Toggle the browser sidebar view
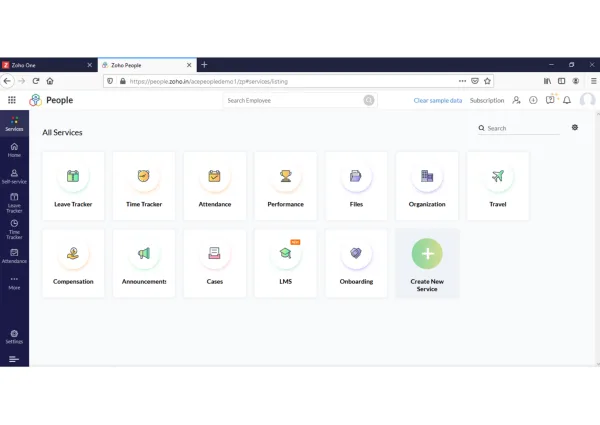600x425 pixels. click(x=561, y=81)
